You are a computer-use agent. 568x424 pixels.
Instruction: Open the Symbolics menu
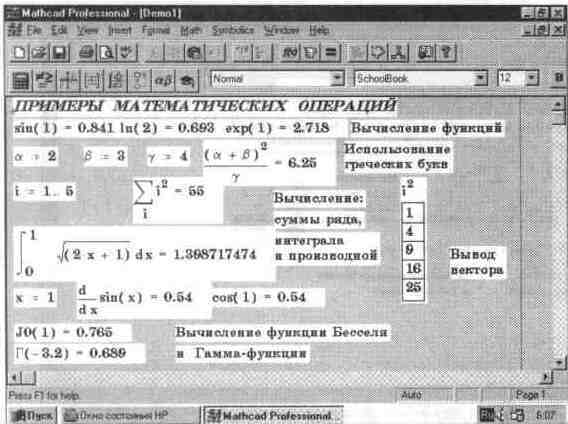click(x=233, y=30)
